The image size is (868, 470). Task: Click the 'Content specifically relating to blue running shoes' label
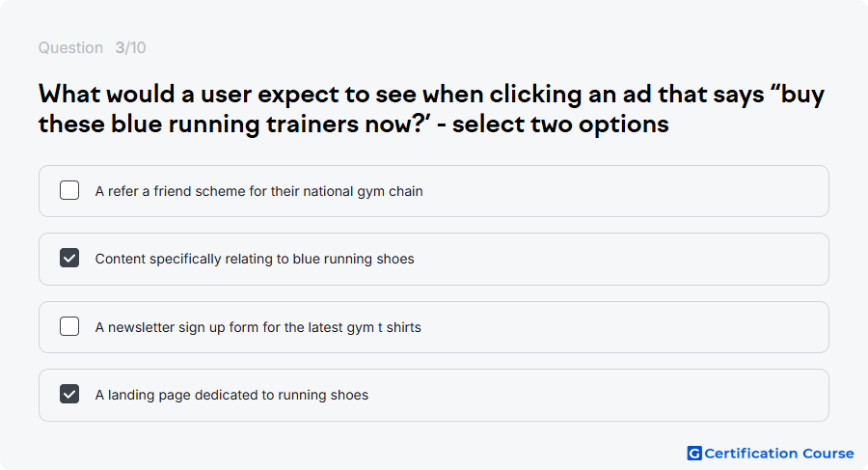[x=255, y=259]
